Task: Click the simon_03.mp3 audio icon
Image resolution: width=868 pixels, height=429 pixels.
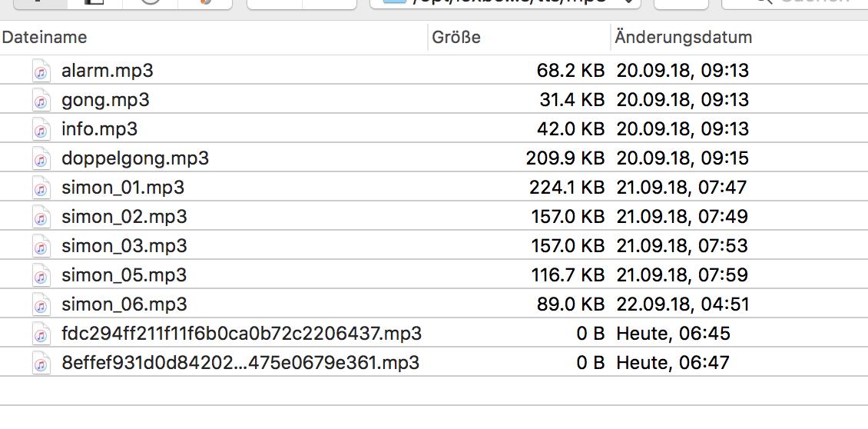Action: (x=41, y=246)
